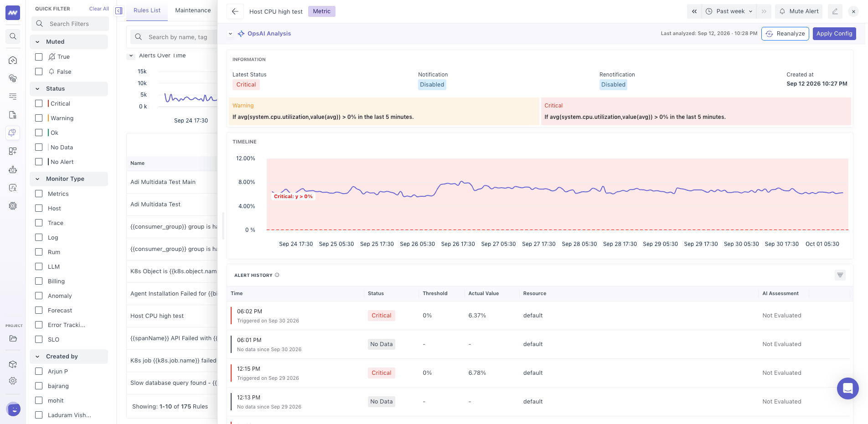The image size is (868, 424).
Task: Click the Search Filters input field
Action: [70, 24]
